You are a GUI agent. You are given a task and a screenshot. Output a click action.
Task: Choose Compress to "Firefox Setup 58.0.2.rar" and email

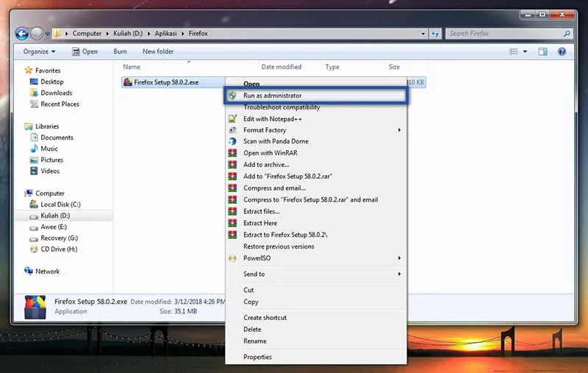click(316, 199)
